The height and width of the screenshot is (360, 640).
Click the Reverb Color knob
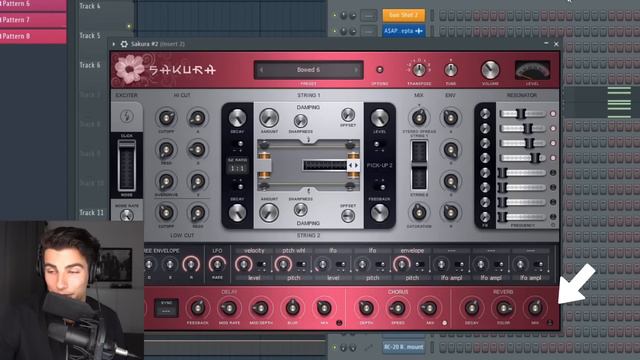coord(503,308)
